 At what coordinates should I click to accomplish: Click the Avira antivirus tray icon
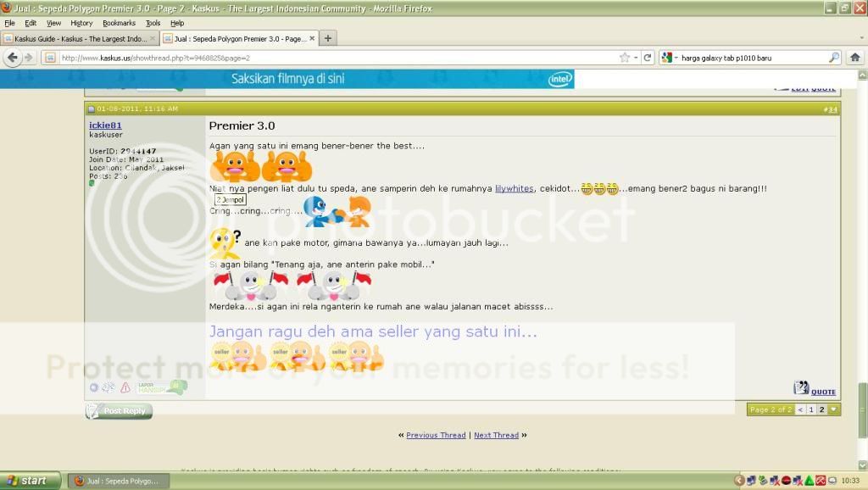tap(821, 480)
